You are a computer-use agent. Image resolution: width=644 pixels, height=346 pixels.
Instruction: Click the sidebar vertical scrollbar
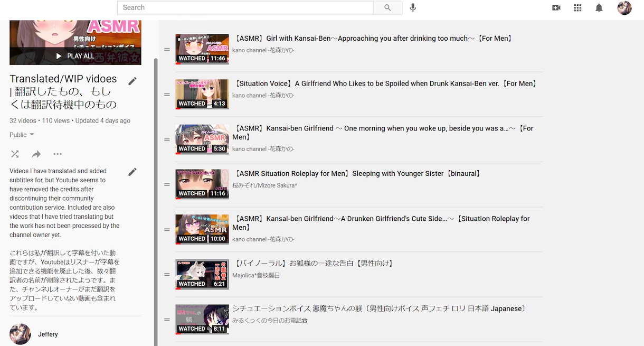156,201
